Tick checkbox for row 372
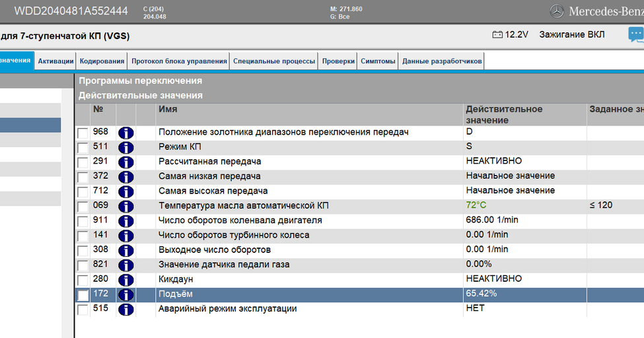Image resolution: width=644 pixels, height=338 pixels. (x=83, y=178)
